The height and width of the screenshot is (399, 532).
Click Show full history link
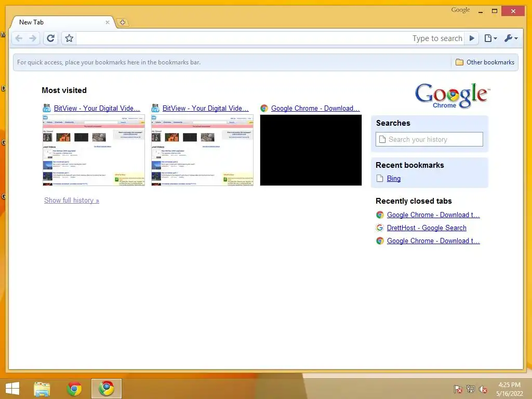pos(72,200)
